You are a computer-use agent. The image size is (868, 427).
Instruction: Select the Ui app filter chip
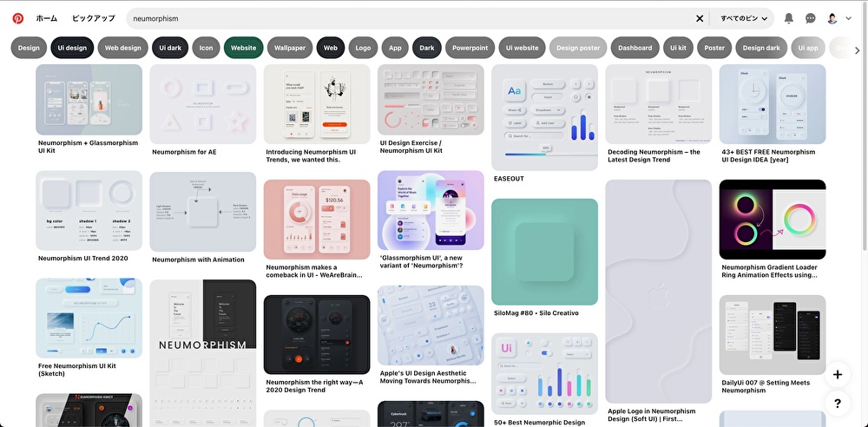point(808,48)
